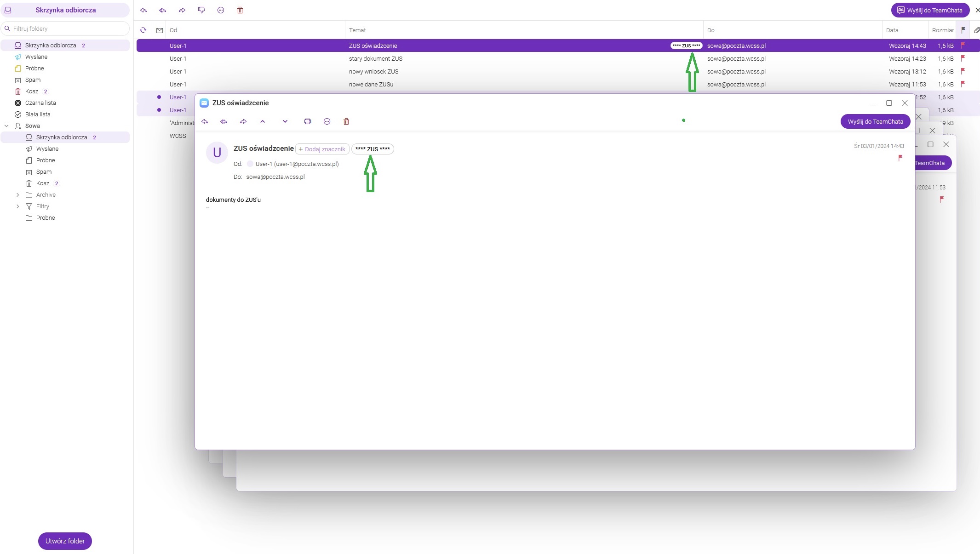Image resolution: width=980 pixels, height=554 pixels.
Task: Collapse the Sowa account tree
Action: [x=6, y=126]
